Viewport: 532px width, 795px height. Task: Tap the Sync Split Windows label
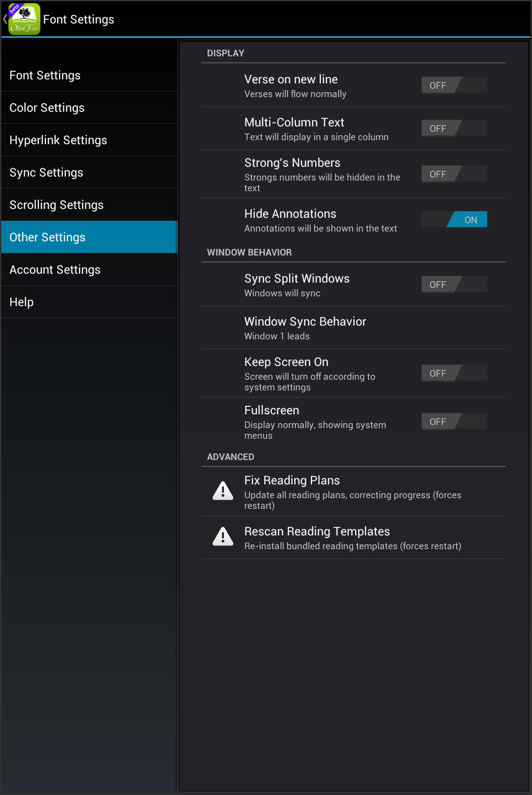pyautogui.click(x=297, y=279)
